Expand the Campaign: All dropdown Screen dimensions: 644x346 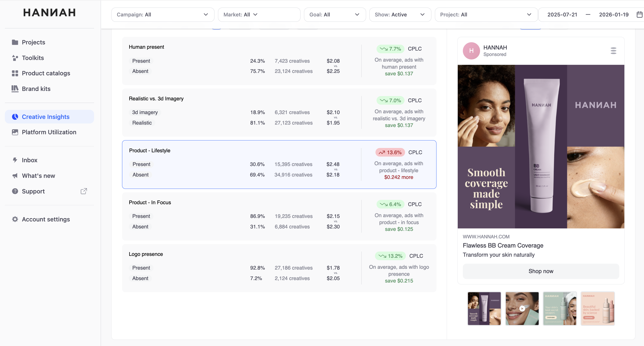(163, 15)
